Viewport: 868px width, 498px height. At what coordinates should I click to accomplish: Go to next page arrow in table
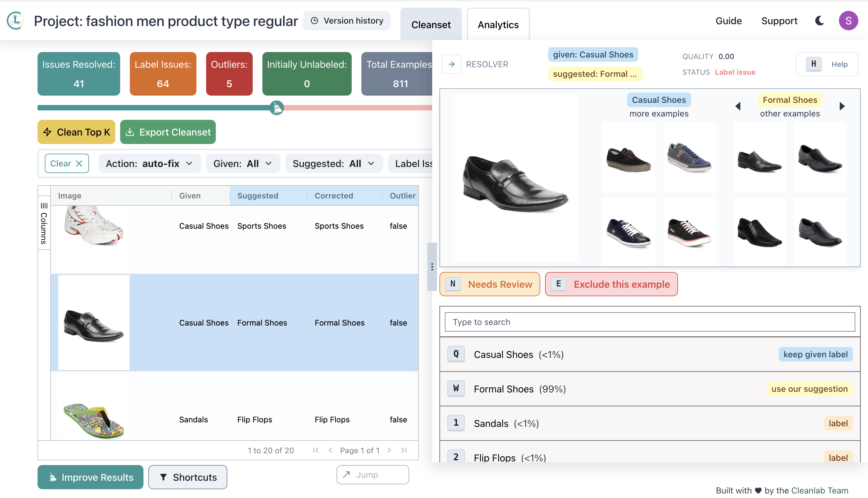389,450
